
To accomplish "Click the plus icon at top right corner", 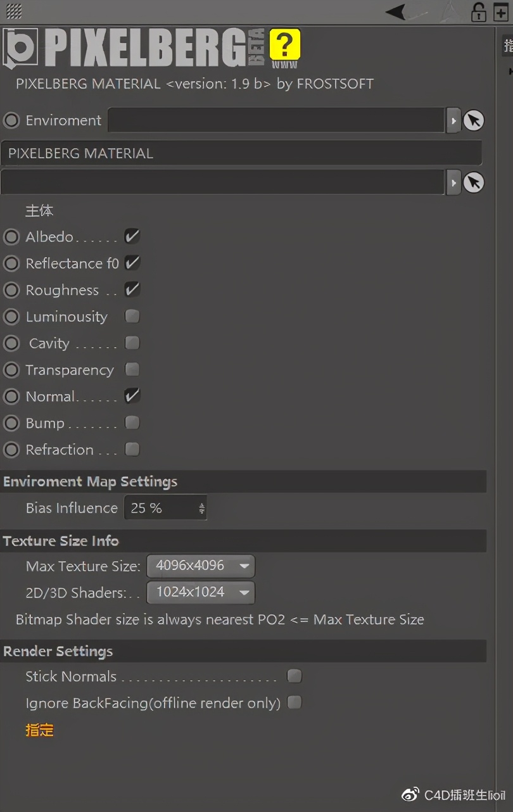I will [x=501, y=13].
